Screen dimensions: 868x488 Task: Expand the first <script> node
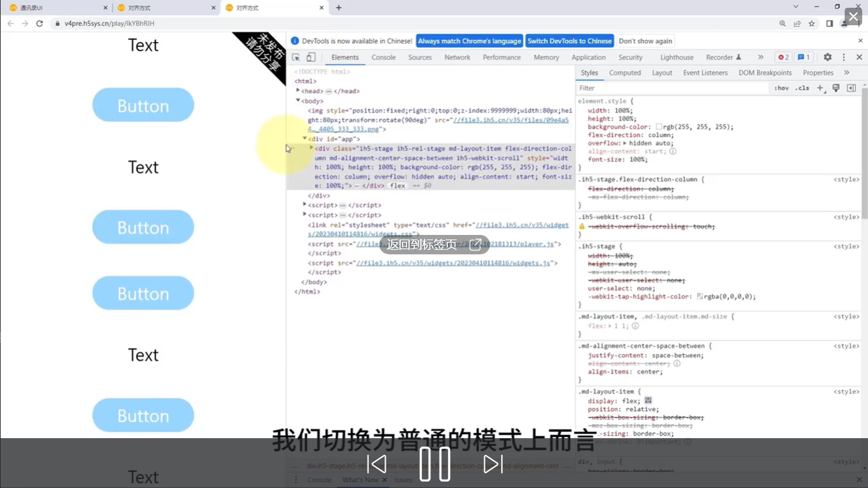click(x=304, y=205)
